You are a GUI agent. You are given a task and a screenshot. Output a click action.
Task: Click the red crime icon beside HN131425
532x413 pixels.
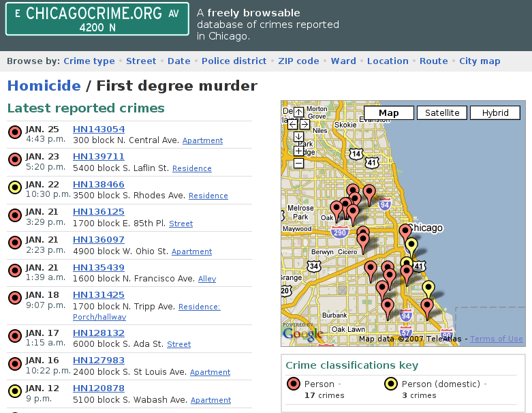(x=15, y=298)
